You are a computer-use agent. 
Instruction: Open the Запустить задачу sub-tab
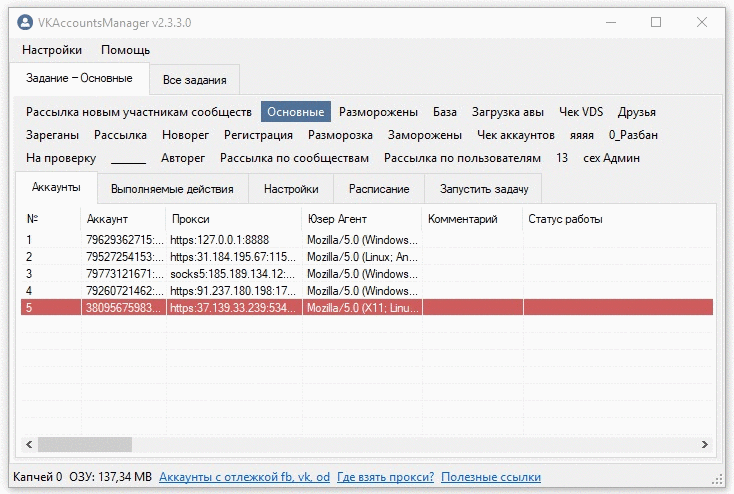coord(484,189)
